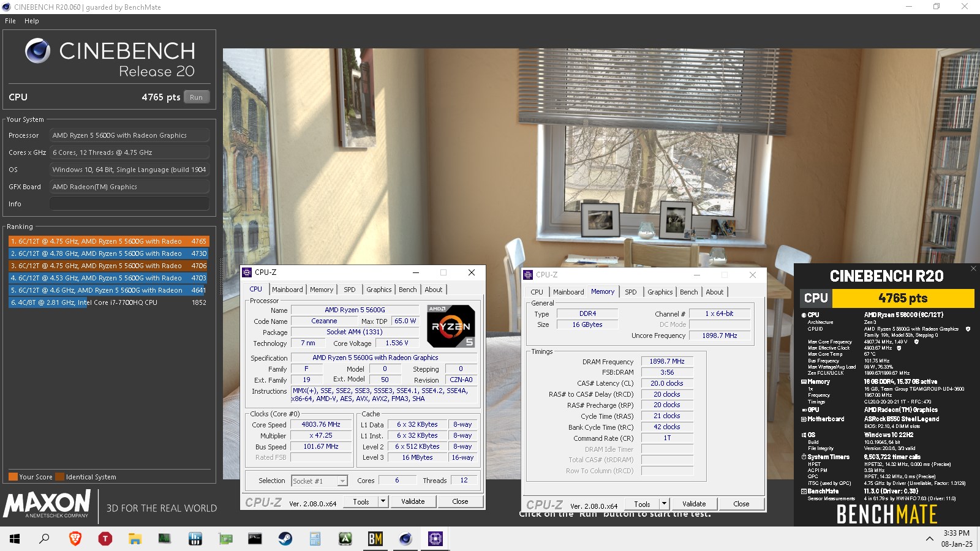The height and width of the screenshot is (551, 980).
Task: Click Close button in CPU-Z CPU window
Action: click(x=460, y=501)
